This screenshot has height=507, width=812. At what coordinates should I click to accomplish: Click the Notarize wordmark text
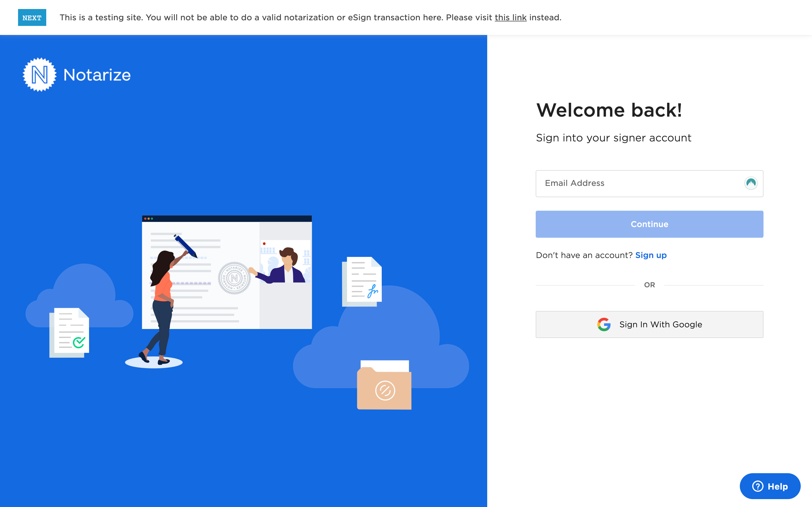tap(97, 75)
